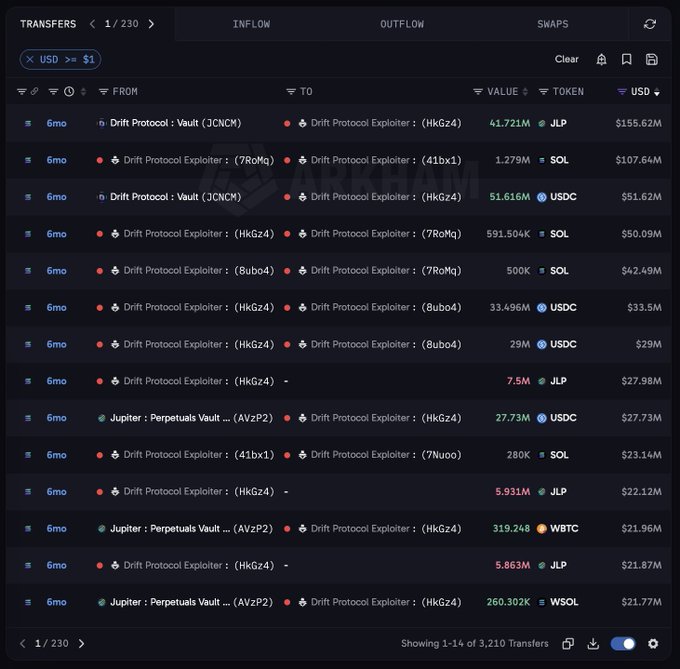Go to previous page at top
Screen dimensions: 680x669
click(x=92, y=24)
